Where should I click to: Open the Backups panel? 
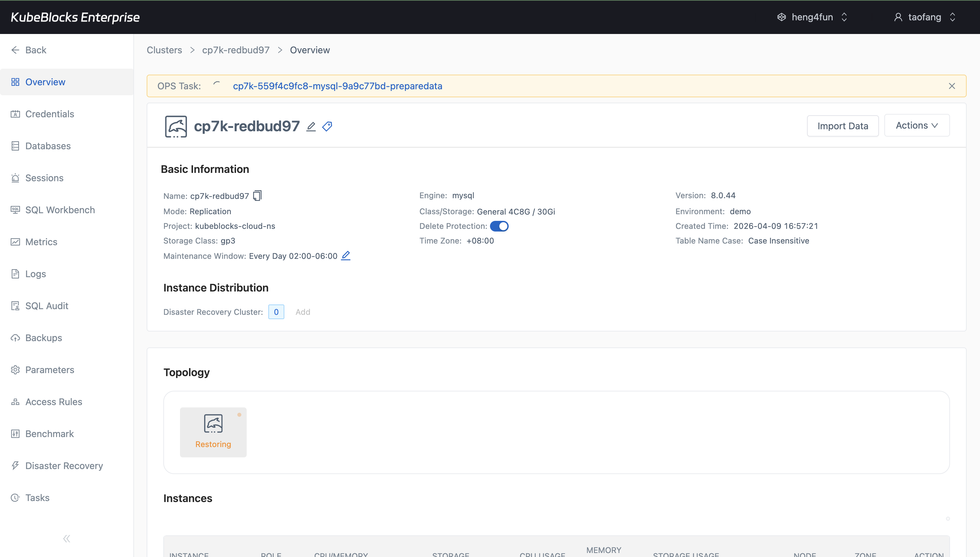[43, 338]
